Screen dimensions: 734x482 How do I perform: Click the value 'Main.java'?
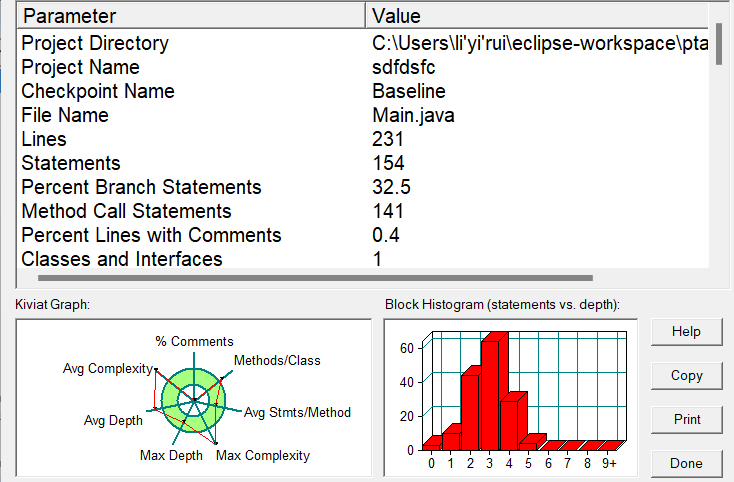pyautogui.click(x=413, y=115)
